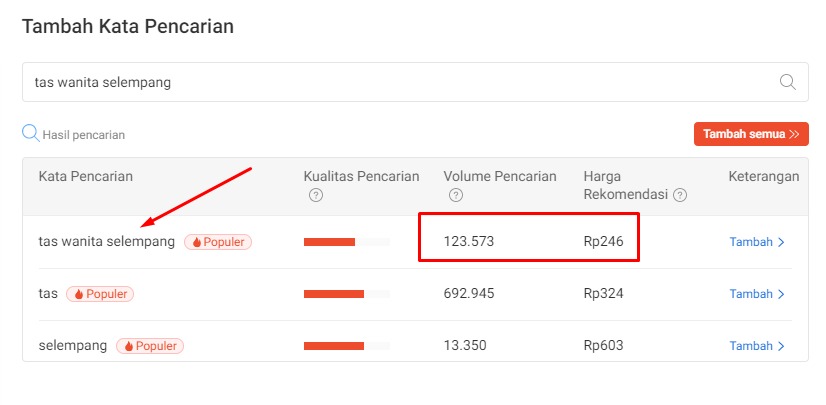Click the Keterangan column header
Image resolution: width=826 pixels, height=405 pixels.
pyautogui.click(x=763, y=177)
